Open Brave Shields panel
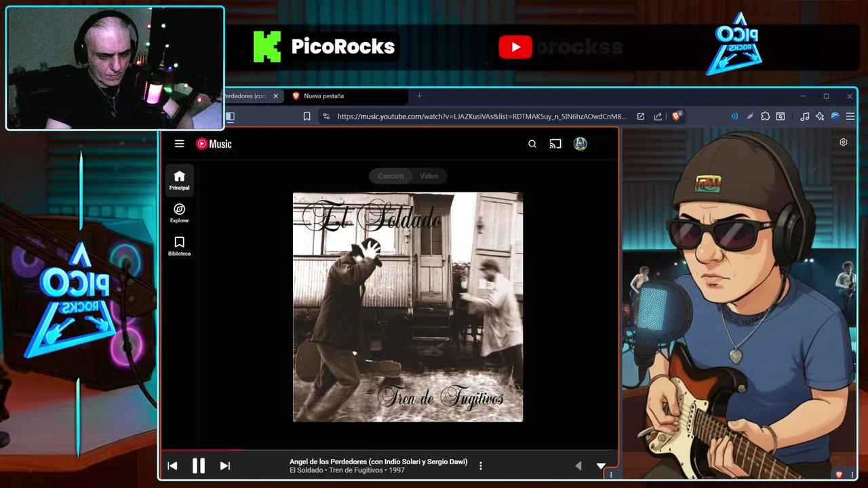868x488 pixels. 677,116
